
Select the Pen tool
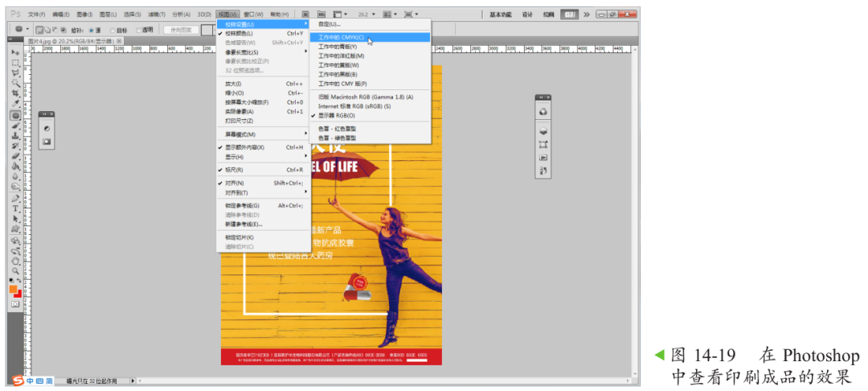pyautogui.click(x=15, y=198)
